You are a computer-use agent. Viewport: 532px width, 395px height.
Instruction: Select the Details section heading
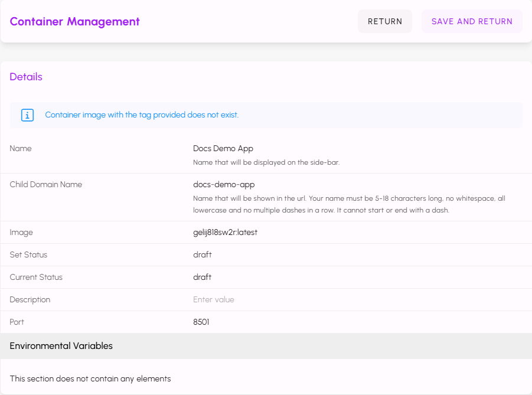coord(26,77)
